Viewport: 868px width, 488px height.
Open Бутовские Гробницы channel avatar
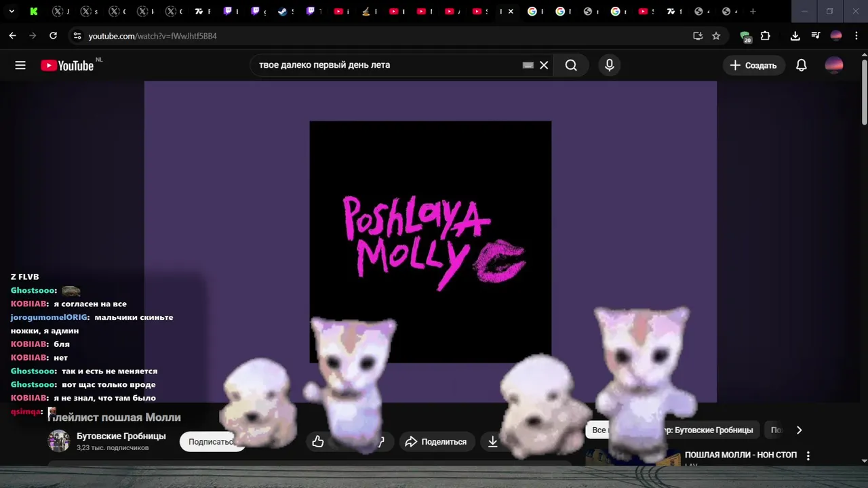(x=59, y=441)
